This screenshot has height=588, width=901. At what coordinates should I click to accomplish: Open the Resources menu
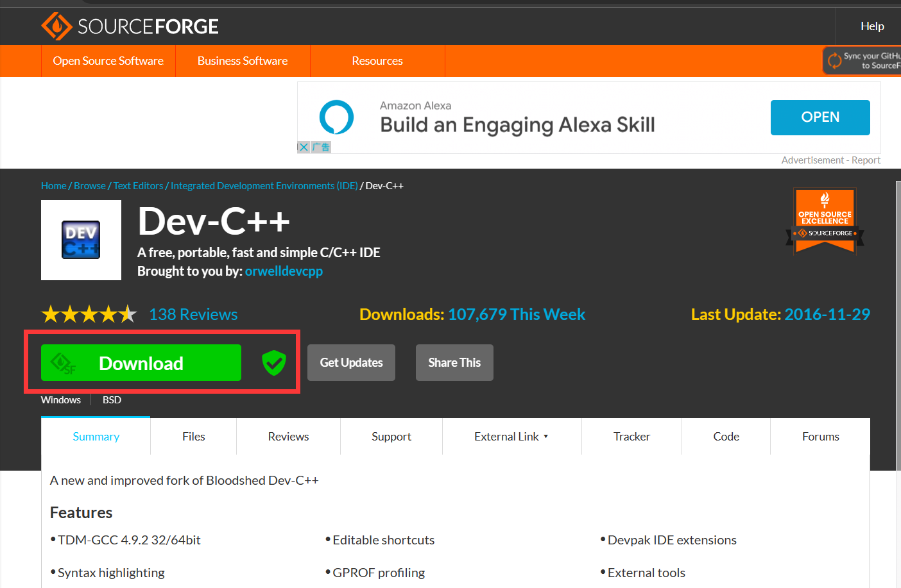(377, 61)
